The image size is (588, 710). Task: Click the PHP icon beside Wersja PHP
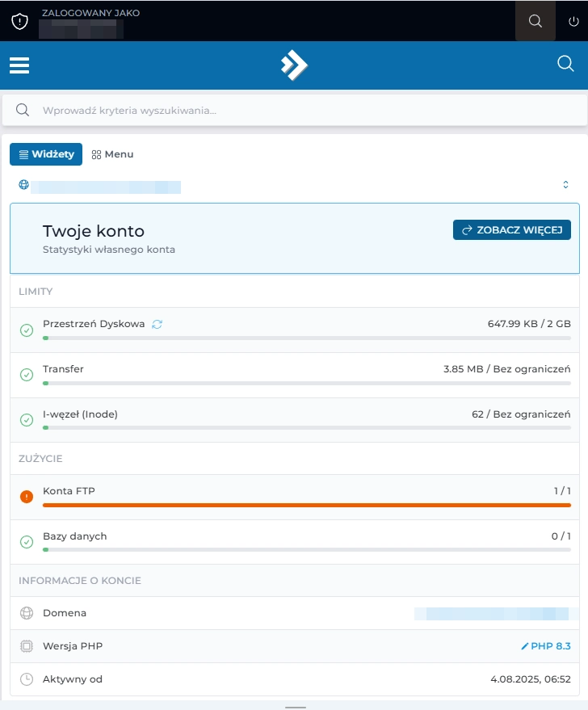coord(26,646)
